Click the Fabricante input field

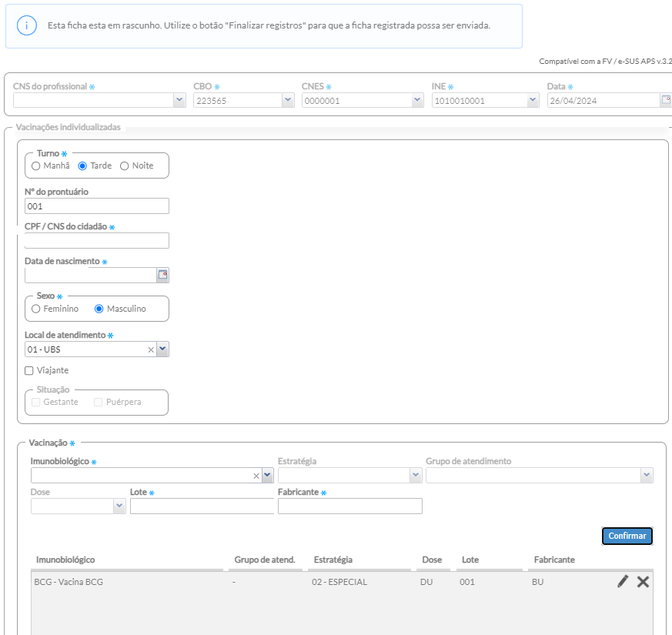coord(350,506)
